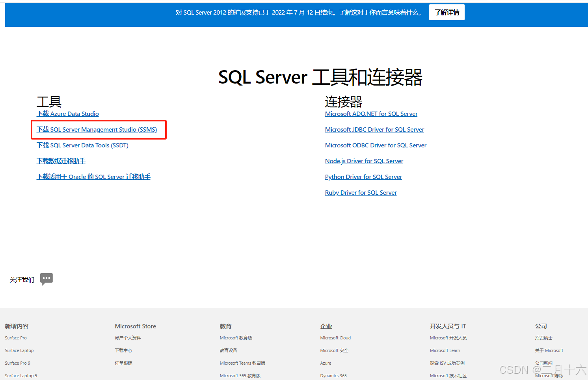Open Microsoft 教育版 footer link
The width and height of the screenshot is (588, 380).
coord(236,338)
